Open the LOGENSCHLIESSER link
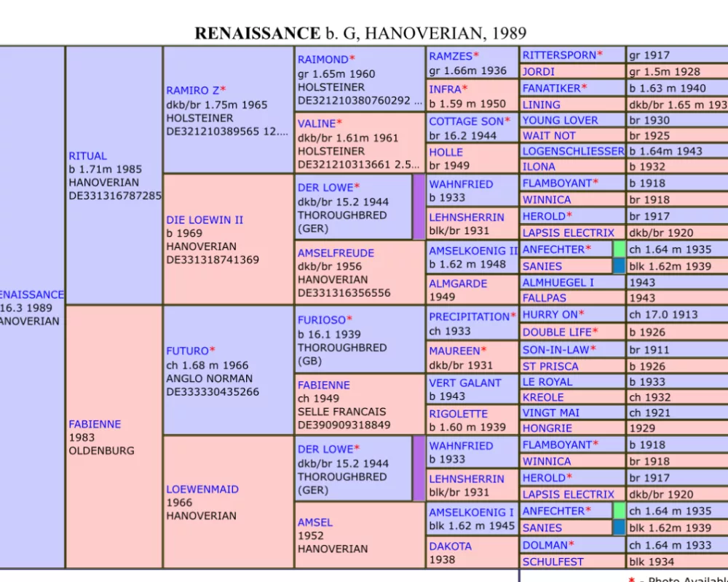The width and height of the screenshot is (728, 582). coord(573,151)
